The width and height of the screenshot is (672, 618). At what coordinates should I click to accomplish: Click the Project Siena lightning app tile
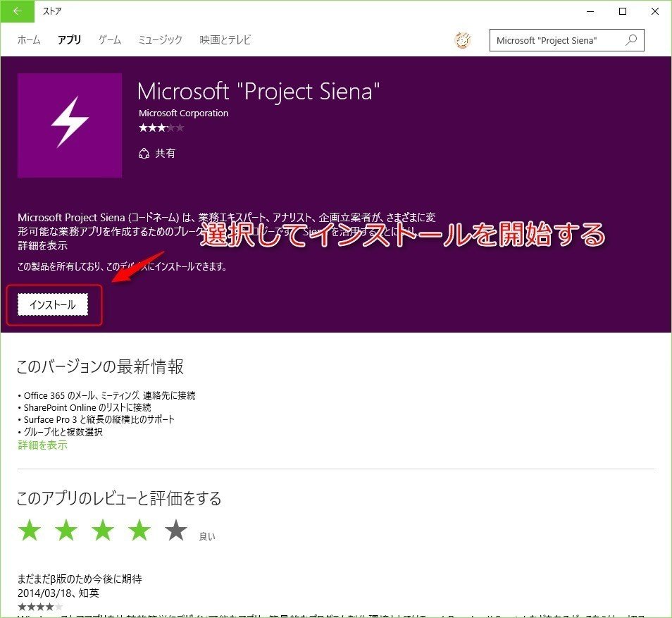(x=70, y=125)
